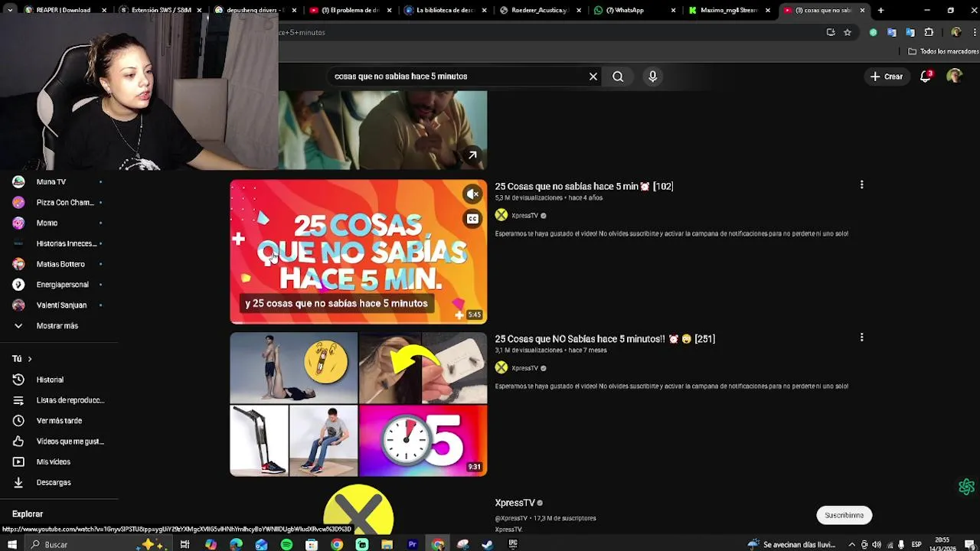Open the title '25 Cosas que NO Sabías hace 5 minutos!! [251]'
980x551 pixels.
[605, 338]
